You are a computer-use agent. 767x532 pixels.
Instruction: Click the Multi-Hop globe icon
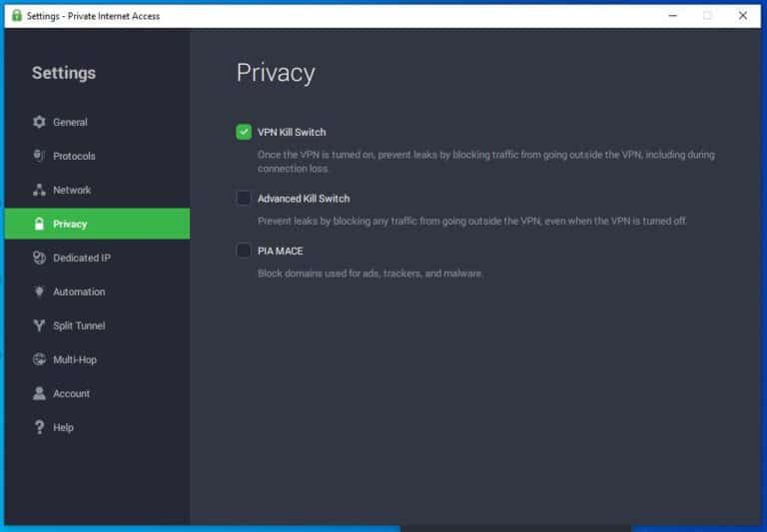[39, 359]
